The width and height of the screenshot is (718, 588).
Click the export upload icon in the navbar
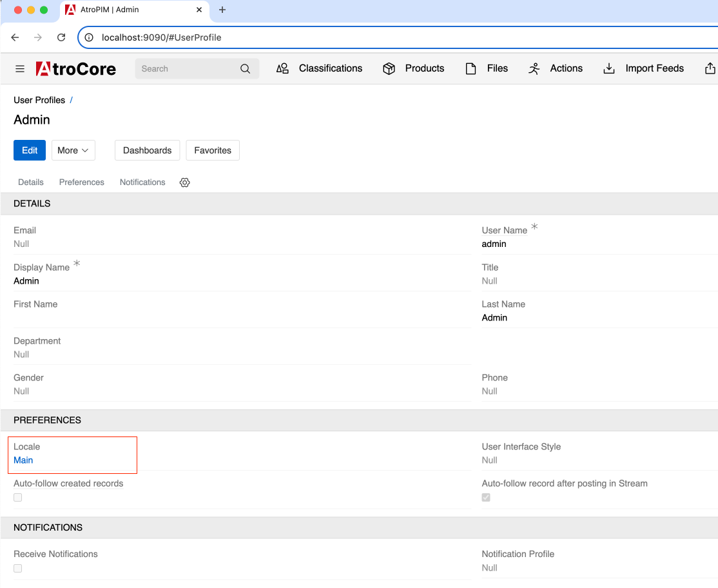click(x=710, y=68)
